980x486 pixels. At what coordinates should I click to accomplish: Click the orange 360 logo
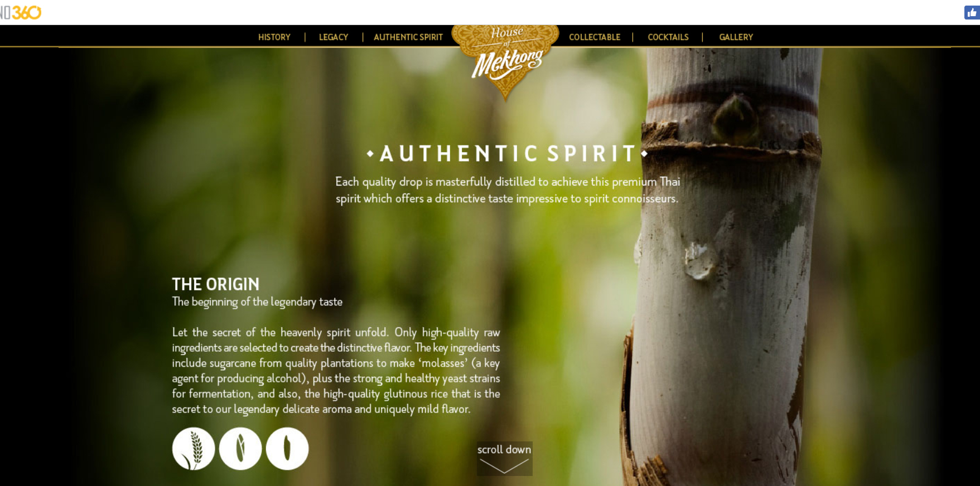[x=21, y=12]
